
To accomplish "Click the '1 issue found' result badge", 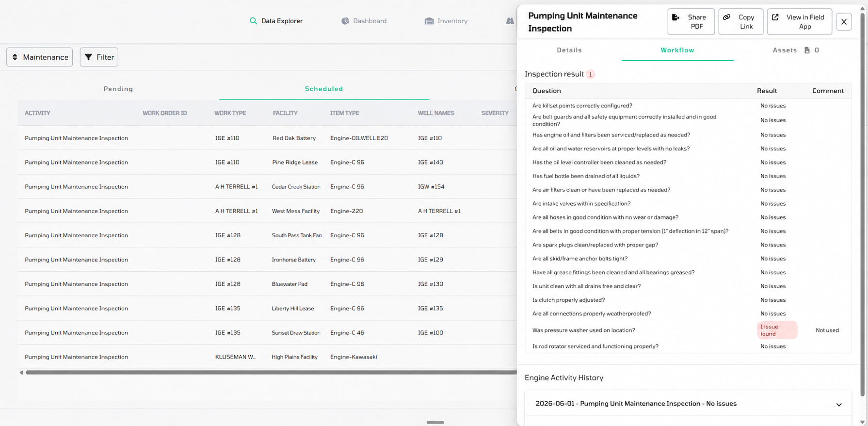I will coord(777,330).
